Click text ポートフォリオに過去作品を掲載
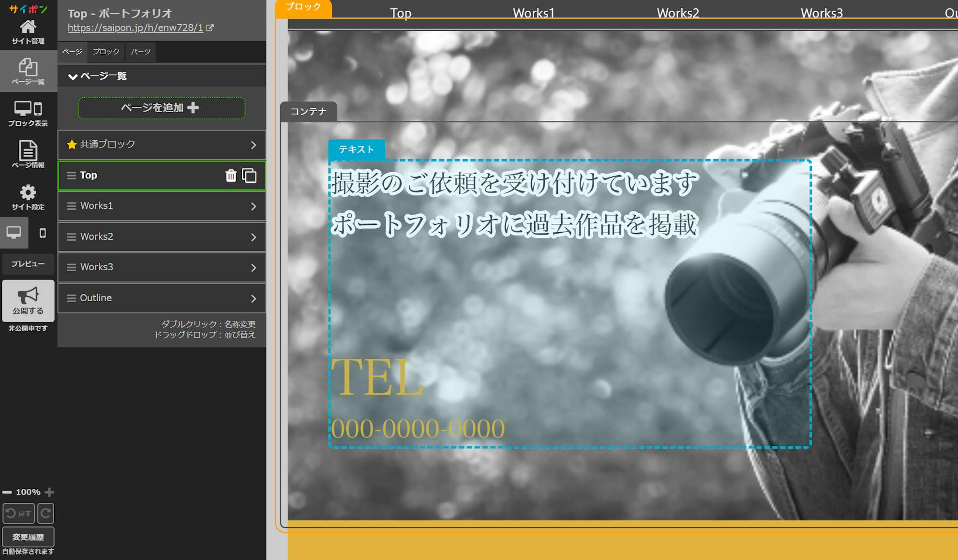This screenshot has width=958, height=560. [x=514, y=224]
